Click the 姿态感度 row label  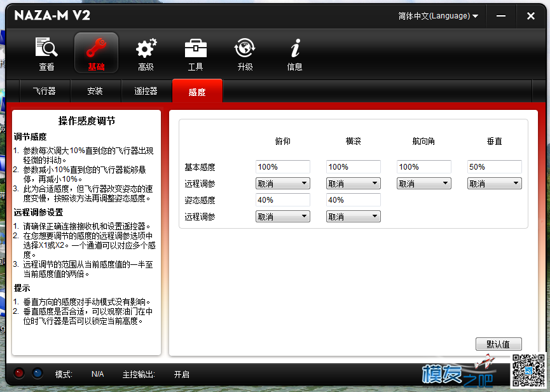coord(200,200)
